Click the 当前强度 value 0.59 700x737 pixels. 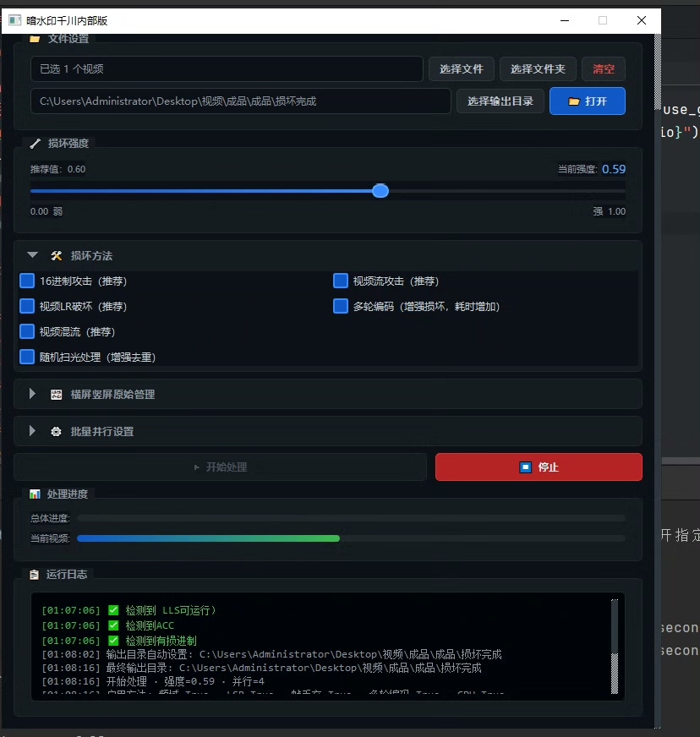click(614, 169)
